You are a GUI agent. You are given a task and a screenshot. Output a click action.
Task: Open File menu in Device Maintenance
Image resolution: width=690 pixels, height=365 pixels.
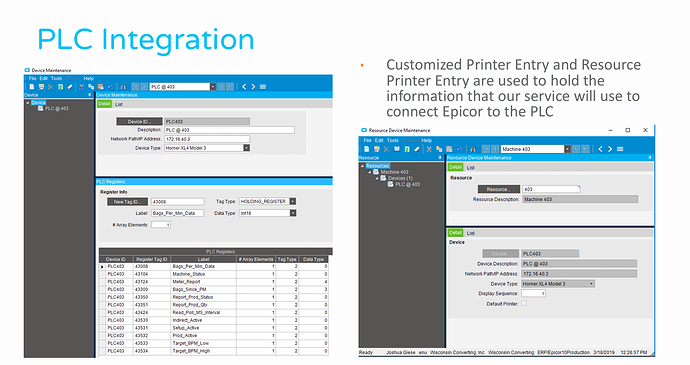[x=33, y=78]
